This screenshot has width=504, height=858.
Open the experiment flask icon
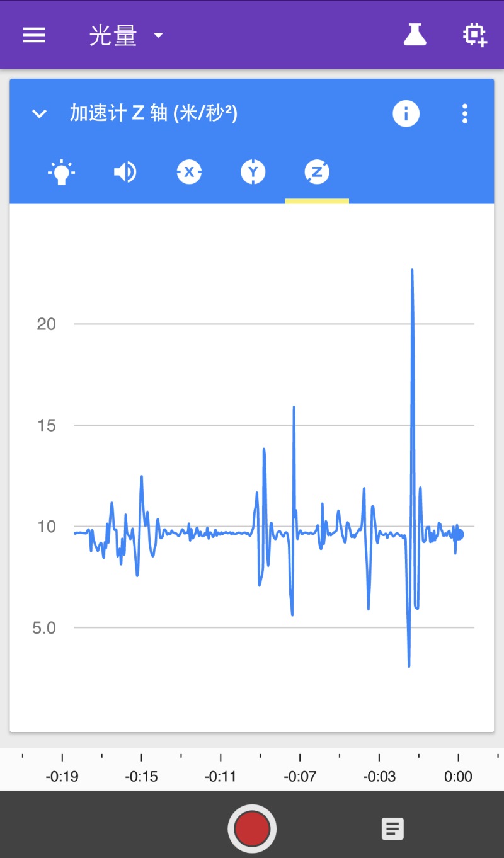[x=415, y=35]
